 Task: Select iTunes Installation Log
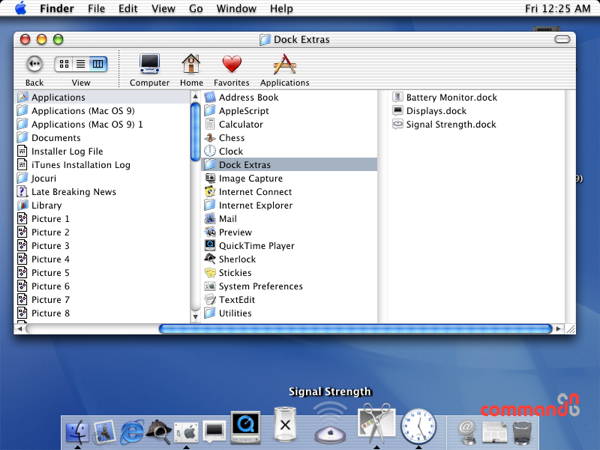[102, 165]
